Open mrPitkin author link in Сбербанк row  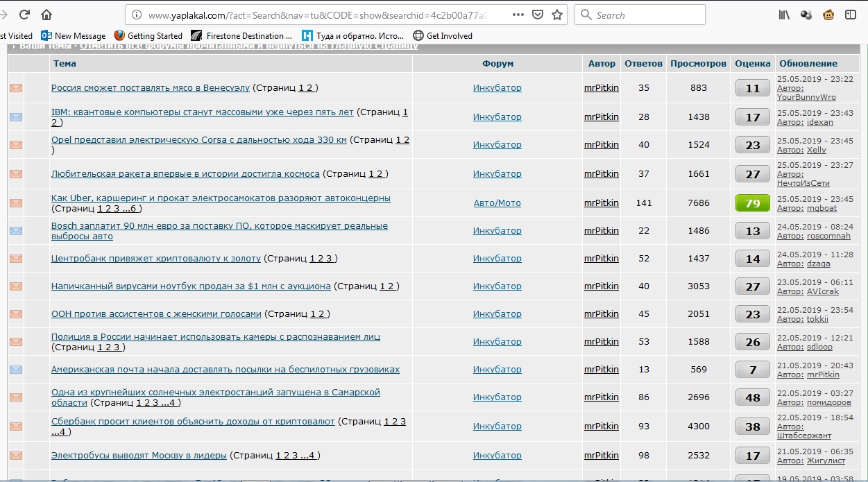click(x=602, y=425)
